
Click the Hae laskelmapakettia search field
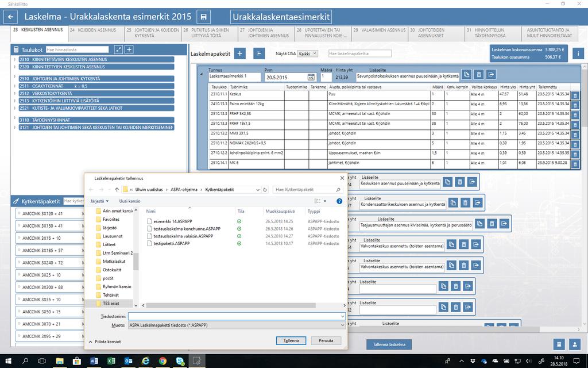coord(359,53)
